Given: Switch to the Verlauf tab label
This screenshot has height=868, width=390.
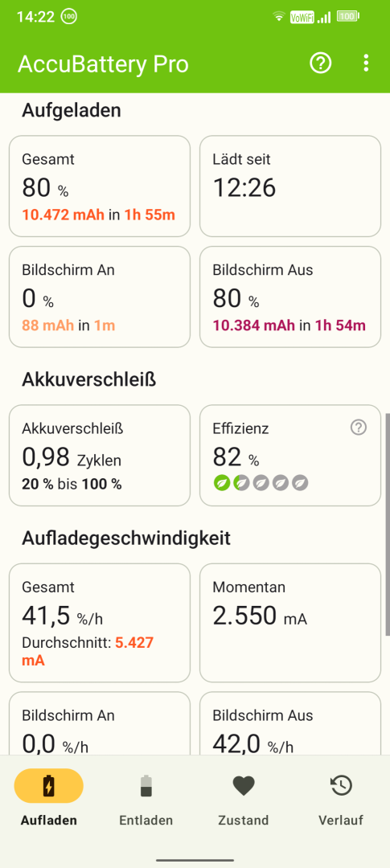Looking at the screenshot, I should [341, 820].
